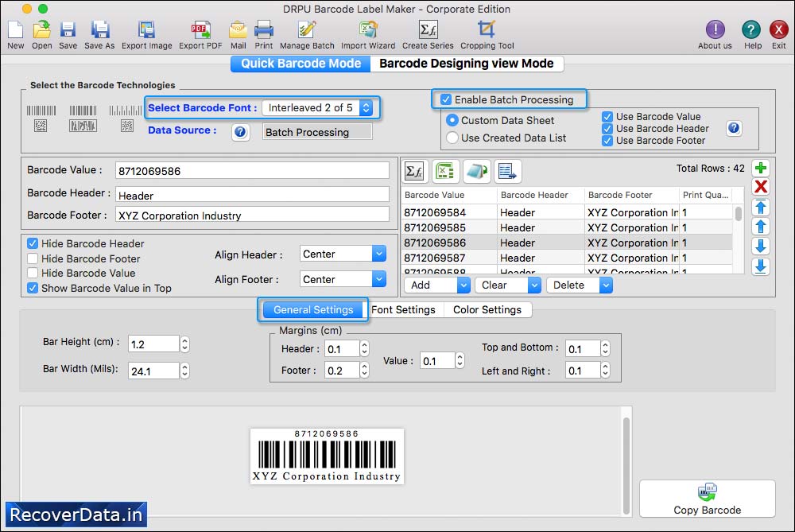The image size is (795, 532).
Task: Open the Select Barcode Font dropdown
Action: pyautogui.click(x=318, y=107)
